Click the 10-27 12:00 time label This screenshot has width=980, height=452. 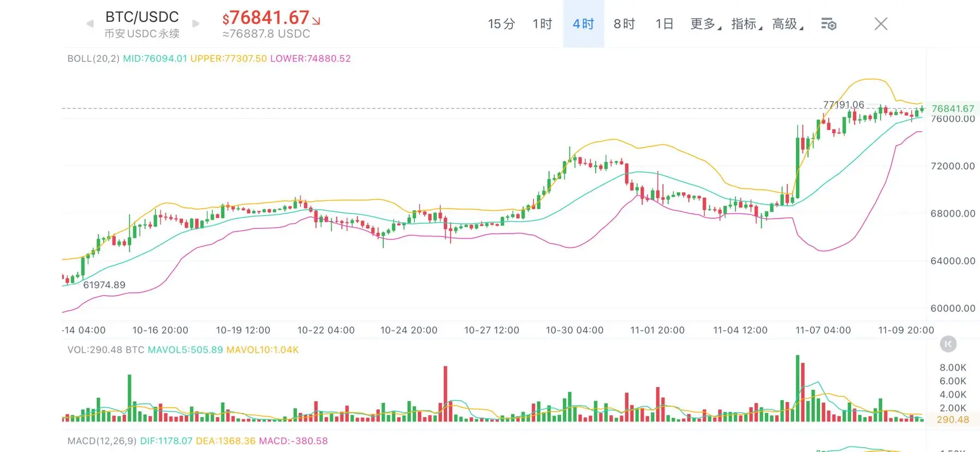[492, 330]
